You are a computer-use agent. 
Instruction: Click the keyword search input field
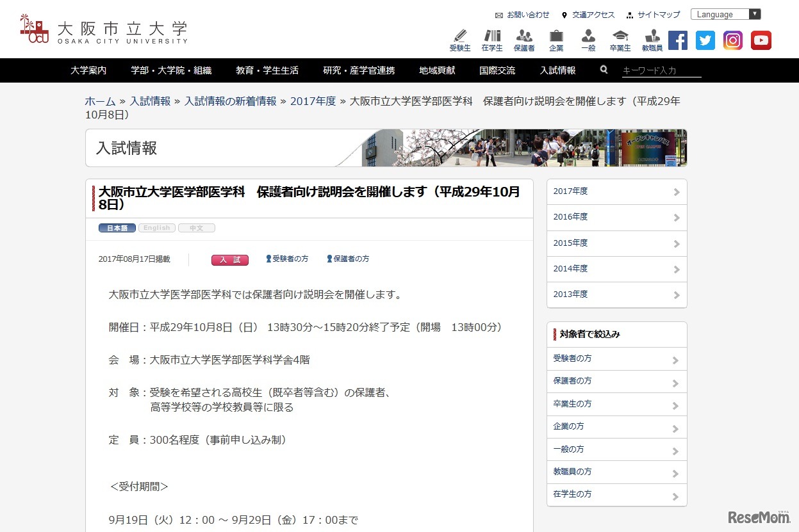(x=659, y=72)
